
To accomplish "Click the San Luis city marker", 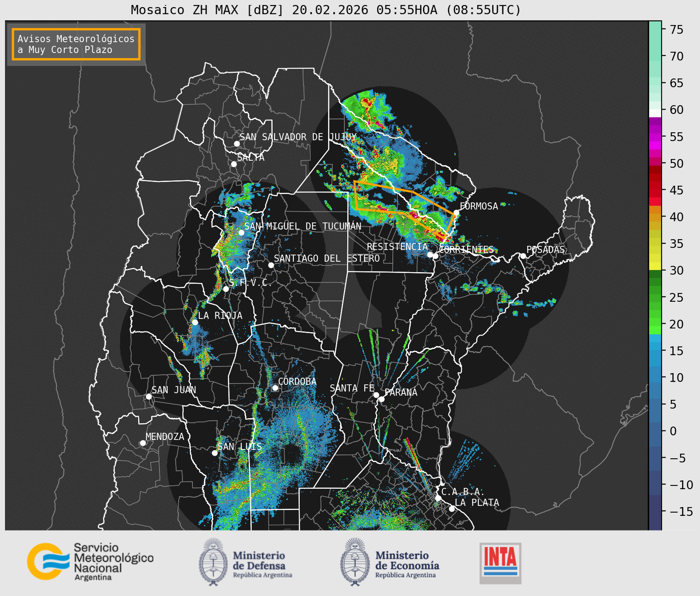I will 215,453.
